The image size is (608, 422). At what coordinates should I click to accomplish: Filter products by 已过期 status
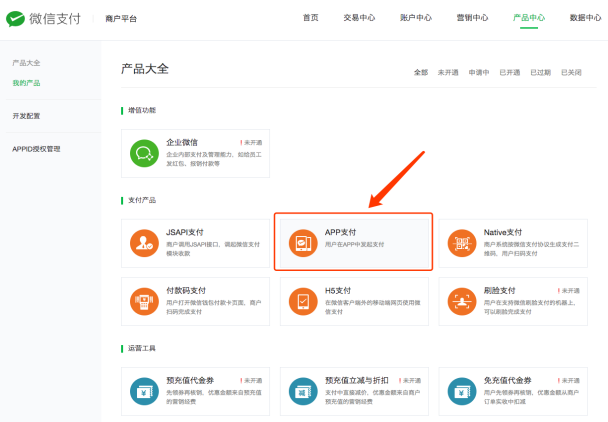click(x=541, y=73)
